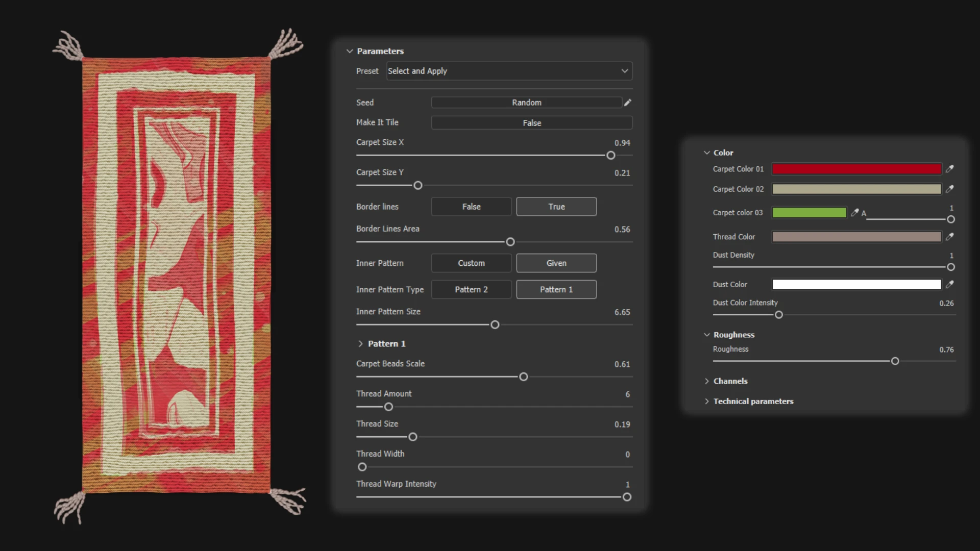
Task: Set Border lines to True
Action: 556,207
